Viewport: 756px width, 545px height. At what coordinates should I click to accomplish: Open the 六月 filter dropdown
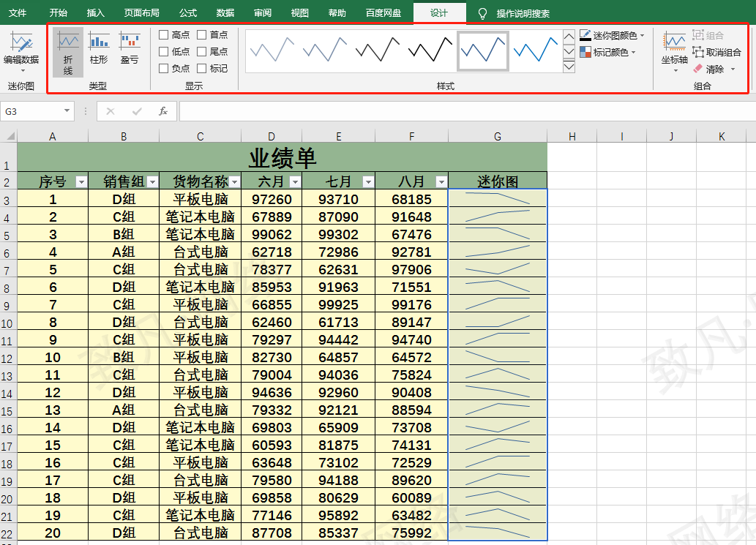coord(295,181)
